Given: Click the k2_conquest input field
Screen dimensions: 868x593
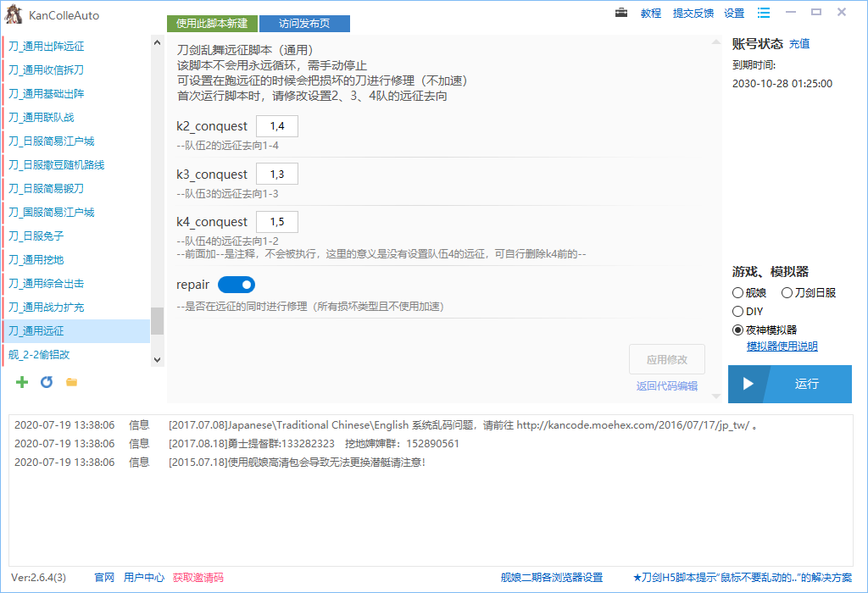Looking at the screenshot, I should point(276,126).
